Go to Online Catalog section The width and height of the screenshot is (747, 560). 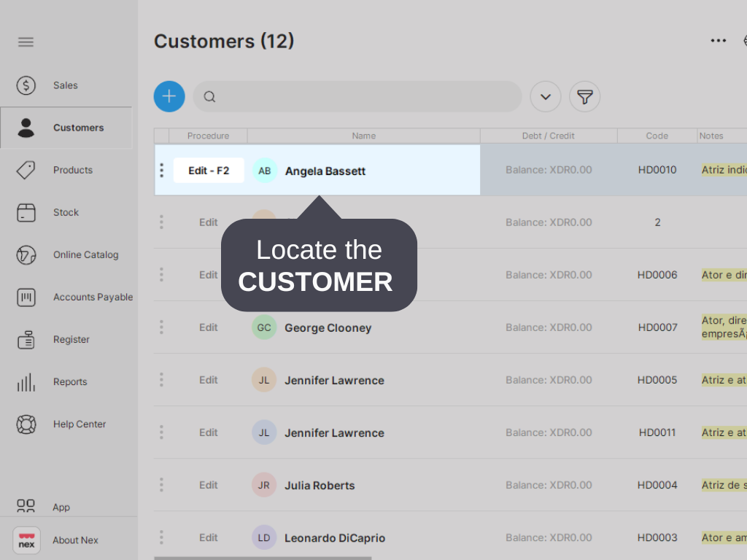[86, 254]
